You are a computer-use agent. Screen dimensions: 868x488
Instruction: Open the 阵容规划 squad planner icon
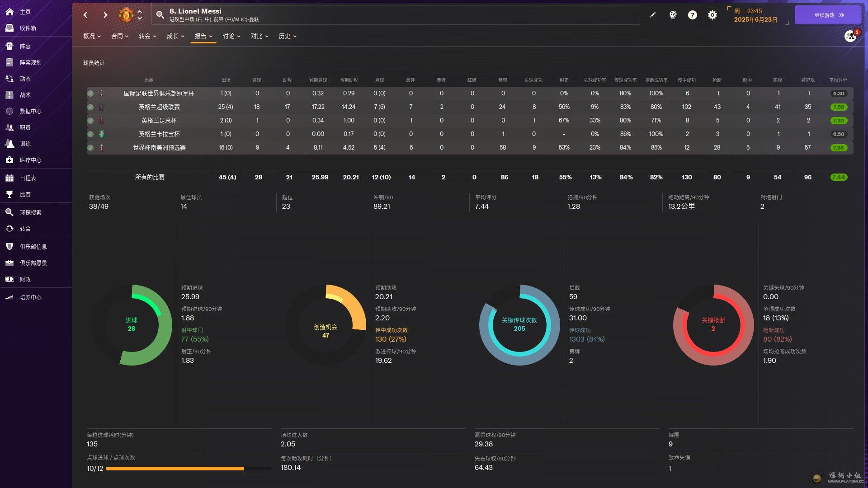[9, 62]
